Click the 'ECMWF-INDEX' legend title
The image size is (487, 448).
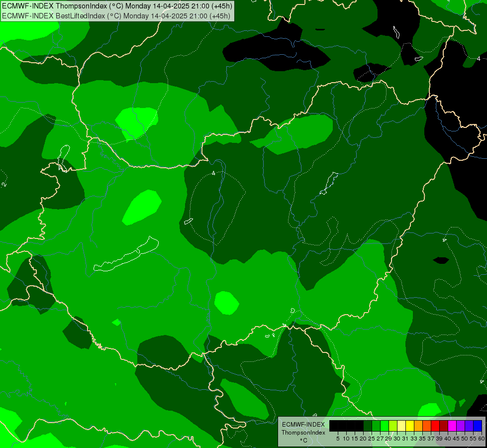pyautogui.click(x=303, y=425)
